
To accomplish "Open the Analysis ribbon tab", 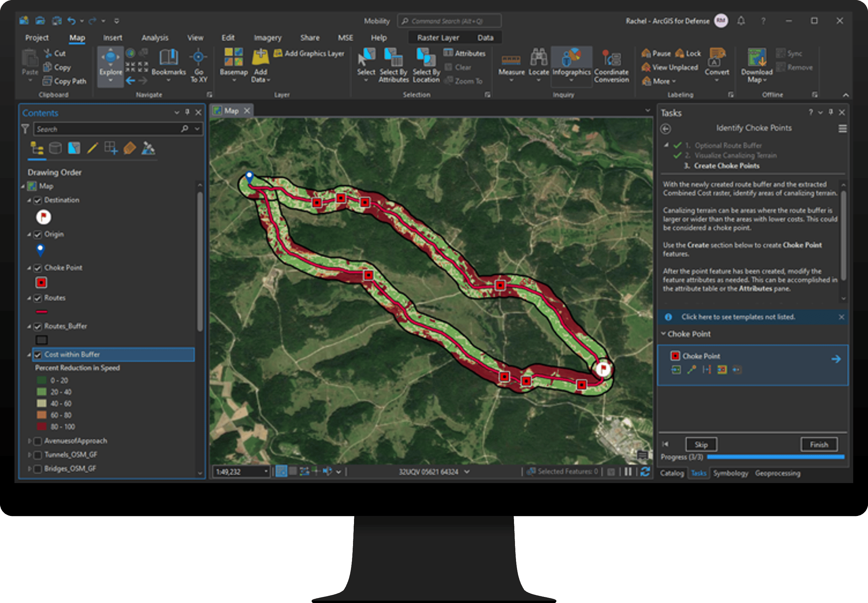I will [155, 38].
